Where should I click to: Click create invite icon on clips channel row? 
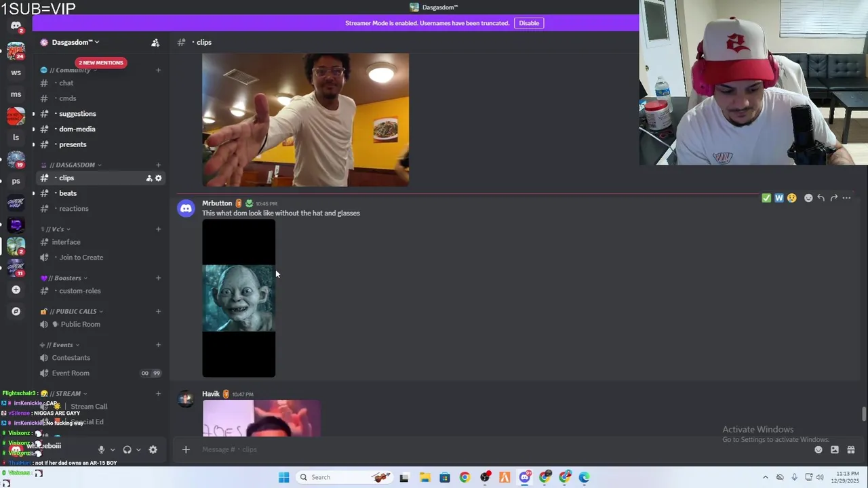(x=149, y=178)
